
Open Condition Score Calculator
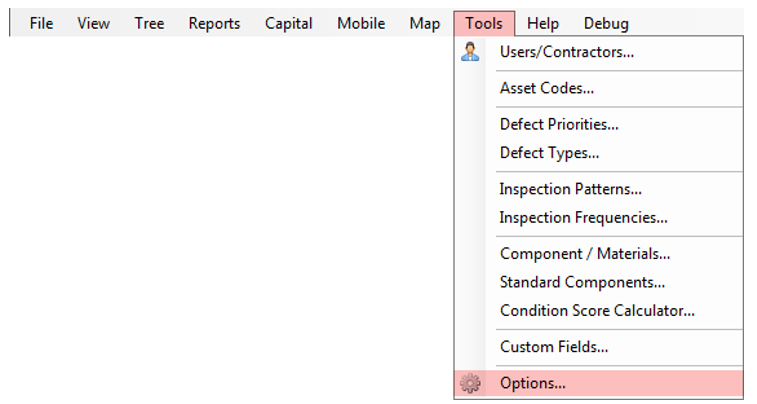pos(597,310)
